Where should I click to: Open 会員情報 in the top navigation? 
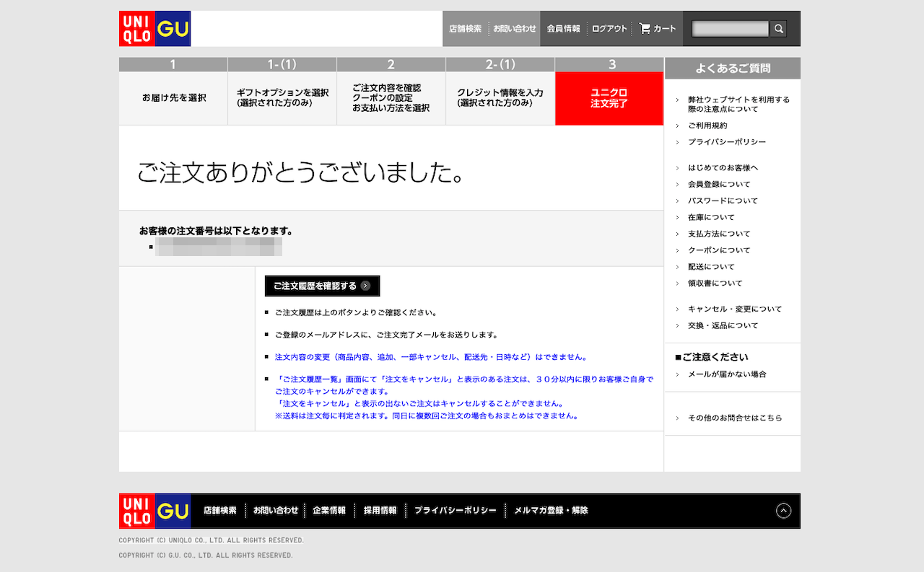click(x=563, y=29)
